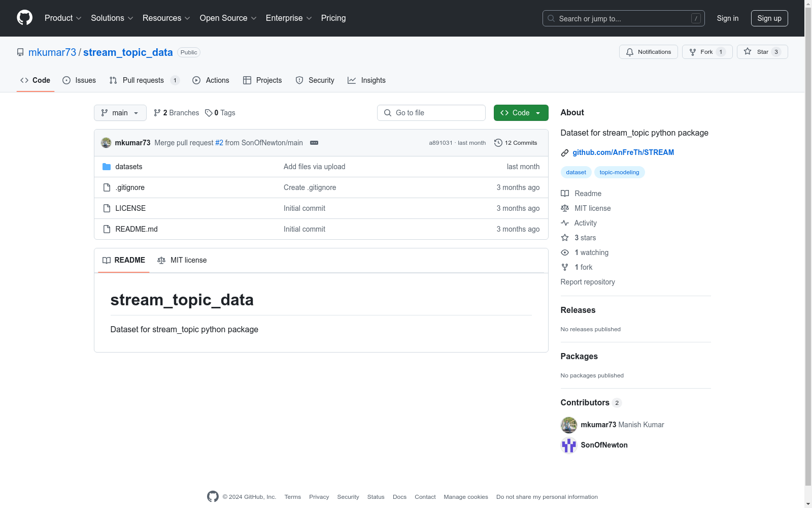Click the fork icon beside 1 fork
Screen dimensions: 812x508
point(565,267)
